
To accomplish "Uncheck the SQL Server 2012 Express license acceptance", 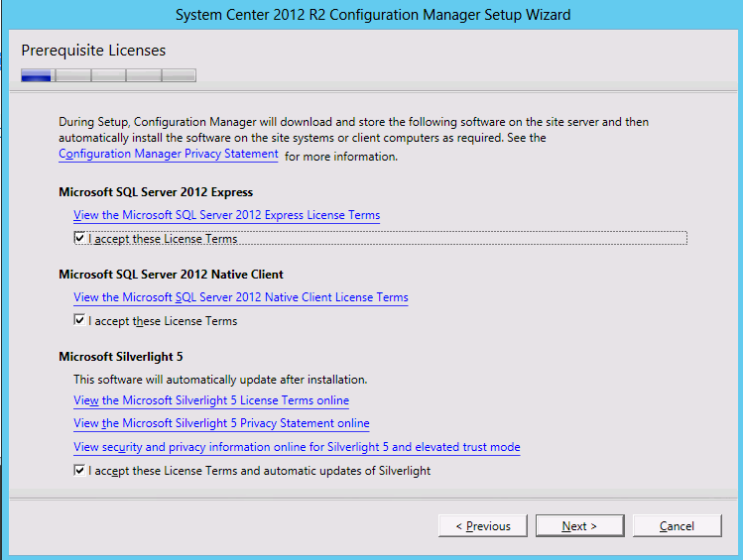I will point(79,238).
